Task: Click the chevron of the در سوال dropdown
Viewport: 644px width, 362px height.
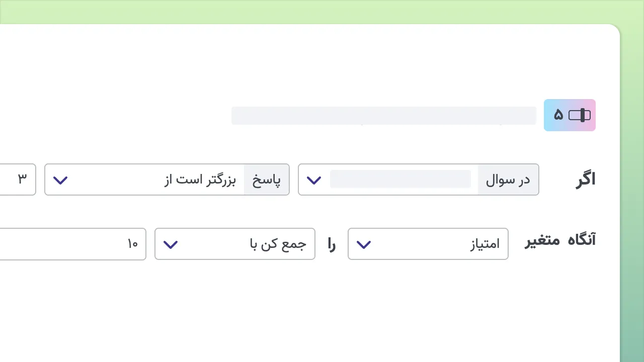Action: pos(313,179)
